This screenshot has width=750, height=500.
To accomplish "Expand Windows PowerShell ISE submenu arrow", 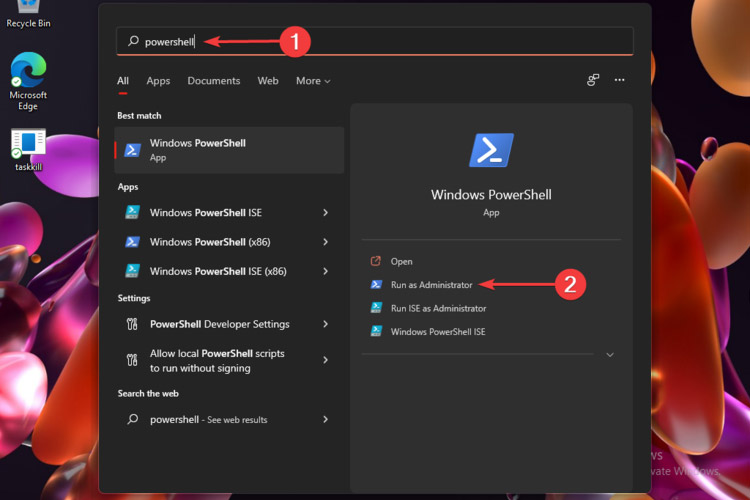I will click(x=325, y=212).
